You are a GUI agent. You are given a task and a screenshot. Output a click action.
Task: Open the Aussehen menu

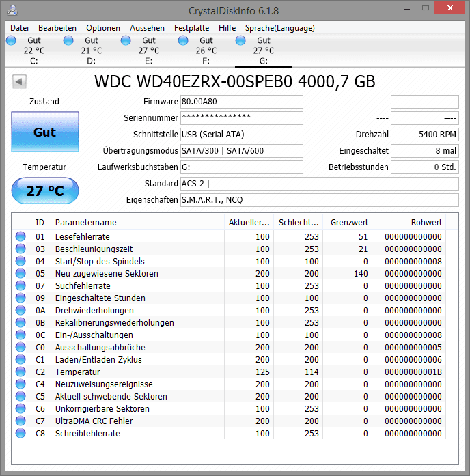click(x=148, y=28)
